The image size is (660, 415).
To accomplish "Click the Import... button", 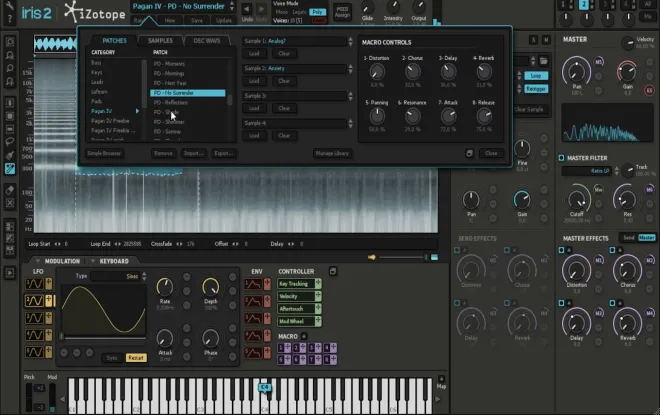I will (193, 153).
